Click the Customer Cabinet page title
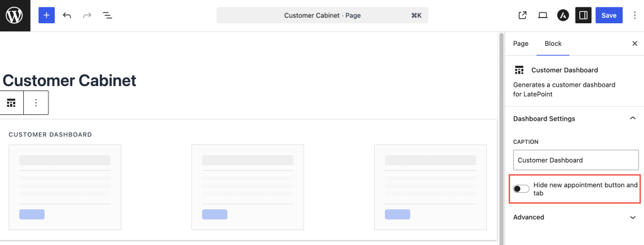 pos(69,80)
